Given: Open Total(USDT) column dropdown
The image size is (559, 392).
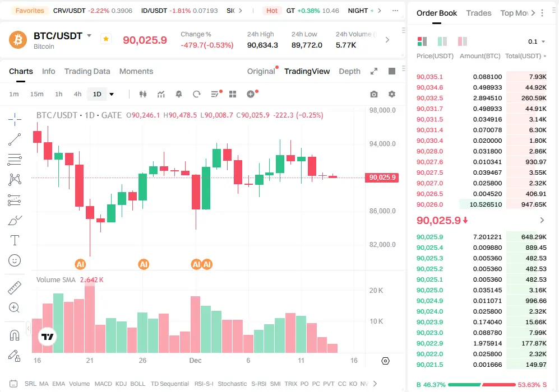Looking at the screenshot, I should [526, 56].
